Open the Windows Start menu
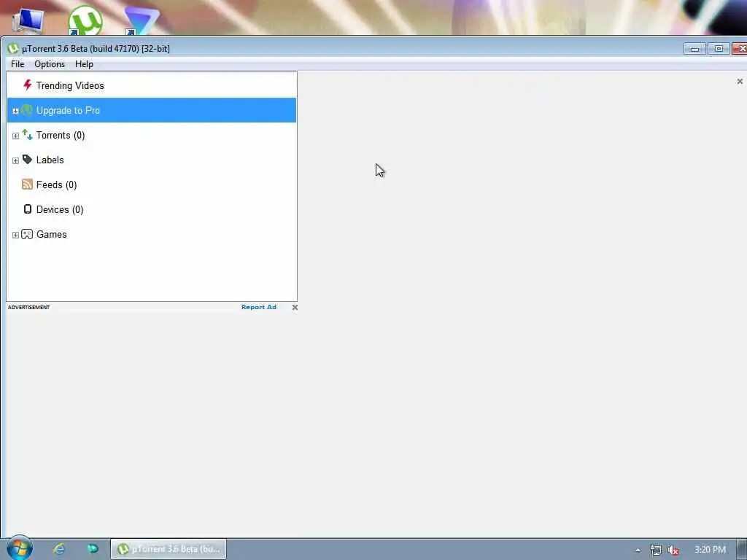This screenshot has width=747, height=560. [x=19, y=548]
